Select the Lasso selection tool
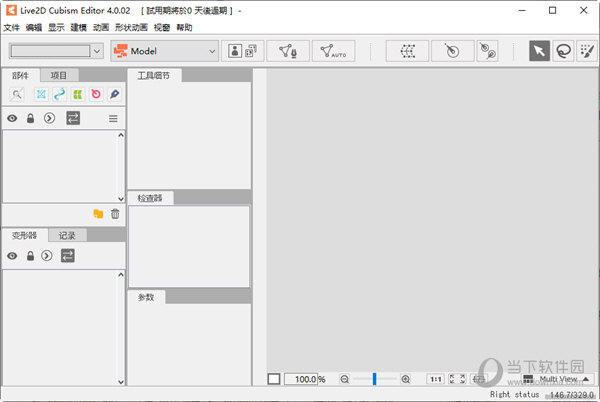This screenshot has width=600, height=402. click(563, 51)
